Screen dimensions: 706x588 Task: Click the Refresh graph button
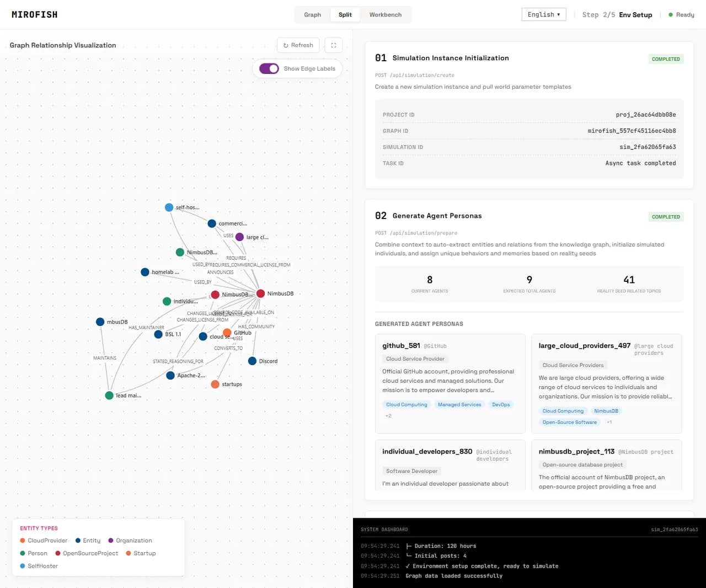point(298,45)
